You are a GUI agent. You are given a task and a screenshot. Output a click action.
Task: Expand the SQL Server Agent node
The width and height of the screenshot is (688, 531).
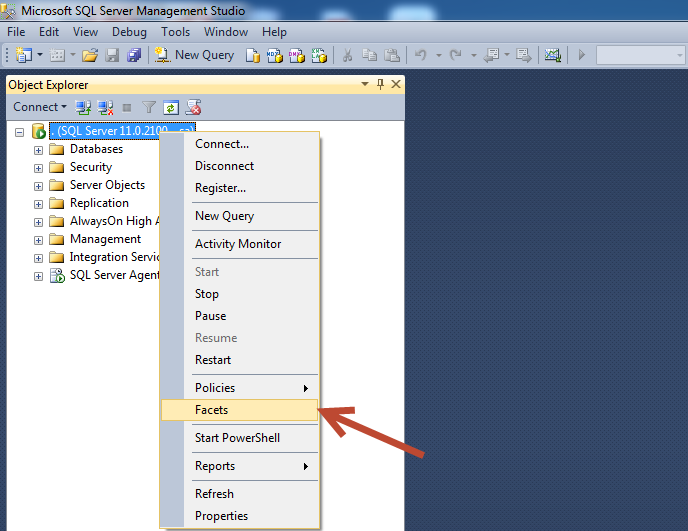[39, 276]
